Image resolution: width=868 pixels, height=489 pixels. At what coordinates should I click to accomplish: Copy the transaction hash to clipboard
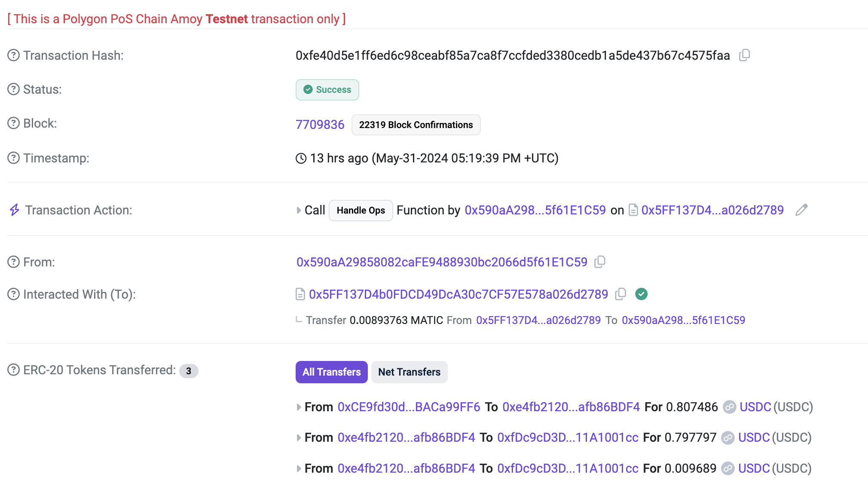pos(744,55)
